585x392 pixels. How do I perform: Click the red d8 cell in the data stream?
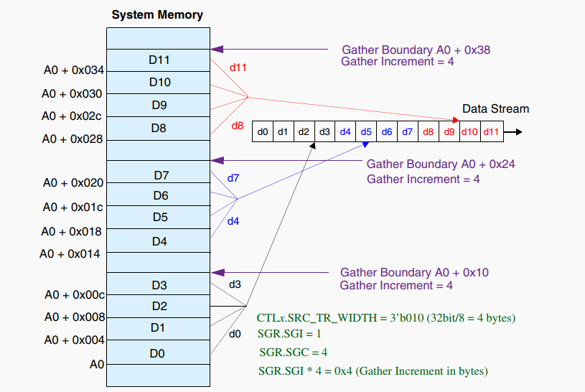(x=429, y=131)
